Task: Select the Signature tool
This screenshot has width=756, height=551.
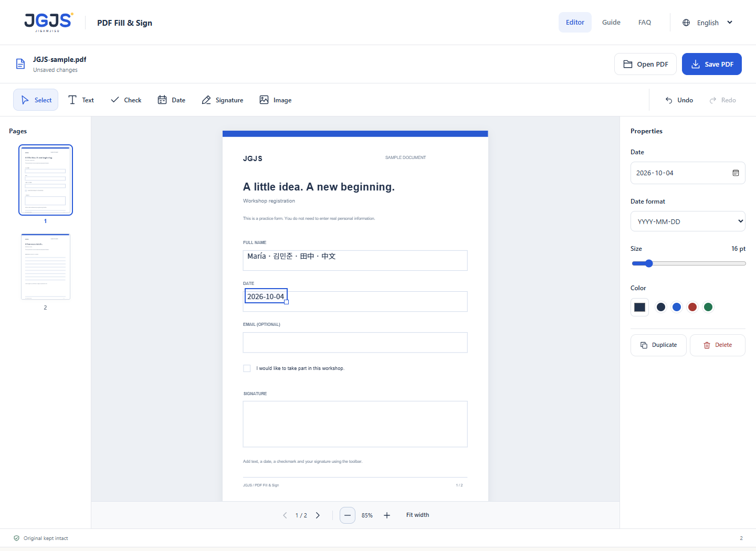Action: (223, 100)
